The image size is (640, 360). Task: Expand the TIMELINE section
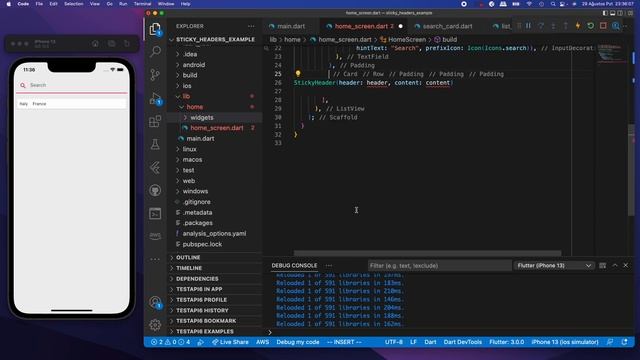(x=216, y=268)
